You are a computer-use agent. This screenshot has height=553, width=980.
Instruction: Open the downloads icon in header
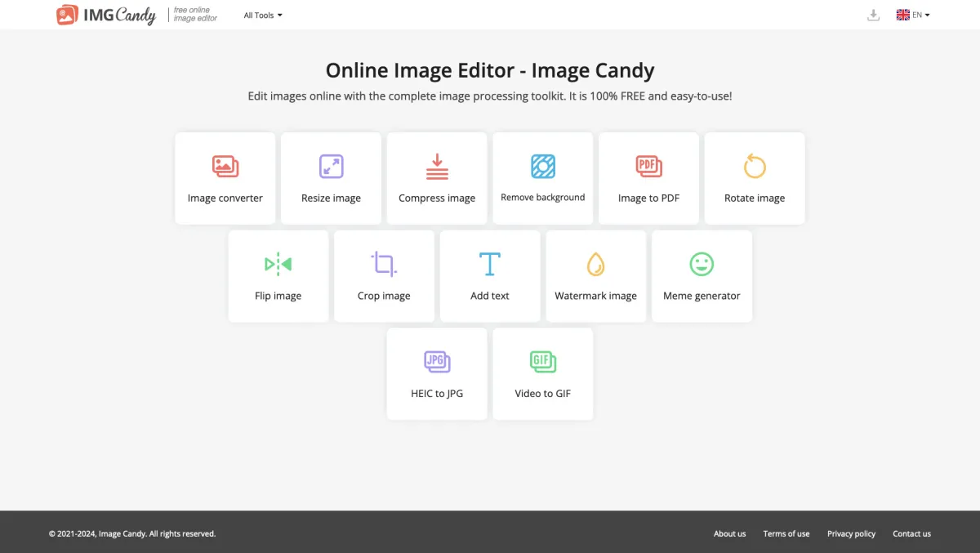tap(873, 15)
